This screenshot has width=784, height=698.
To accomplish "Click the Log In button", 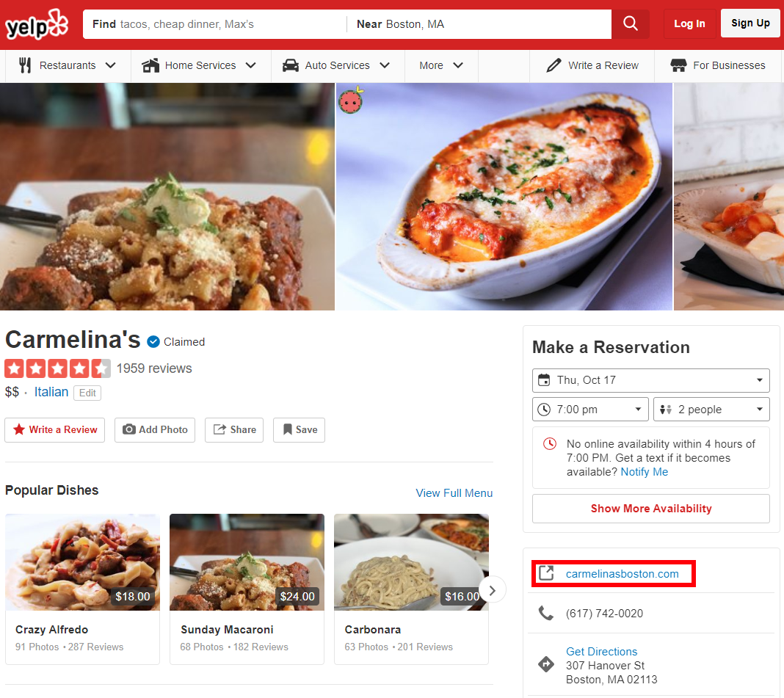I will point(689,23).
